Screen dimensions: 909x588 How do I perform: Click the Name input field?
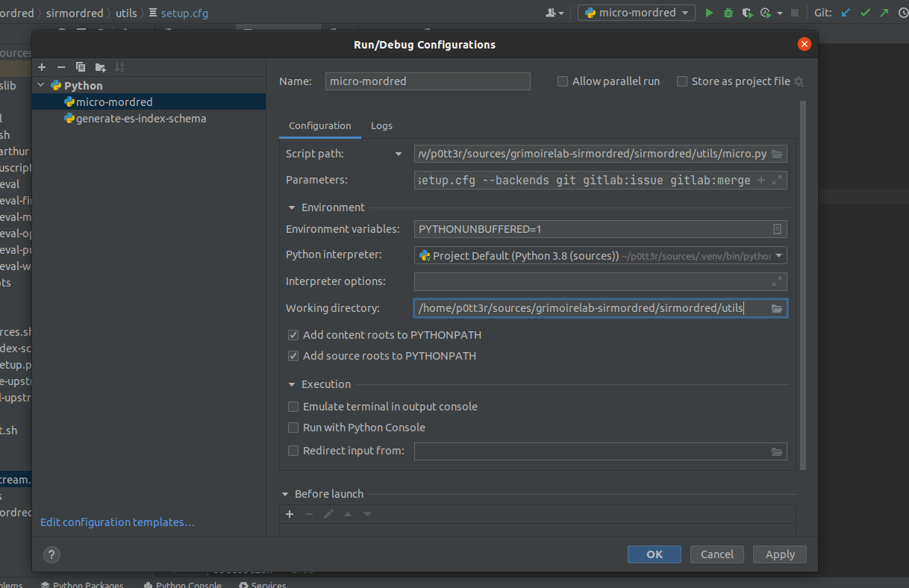(x=428, y=81)
